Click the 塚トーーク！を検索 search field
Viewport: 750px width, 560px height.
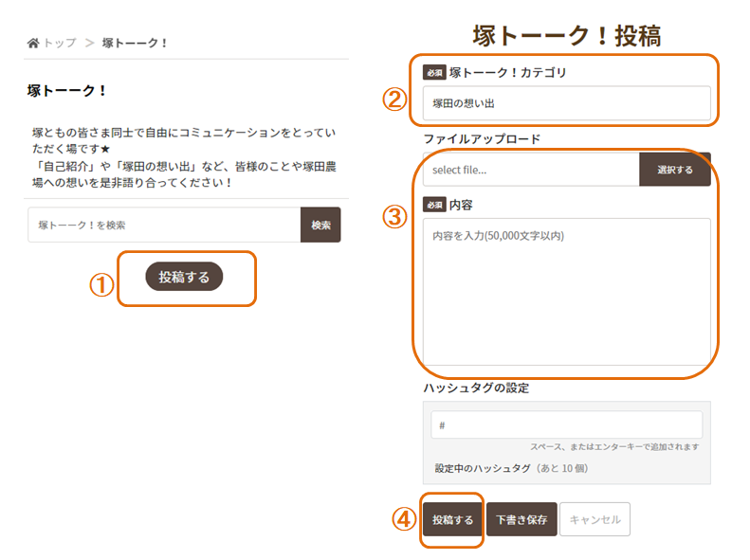pyautogui.click(x=164, y=226)
